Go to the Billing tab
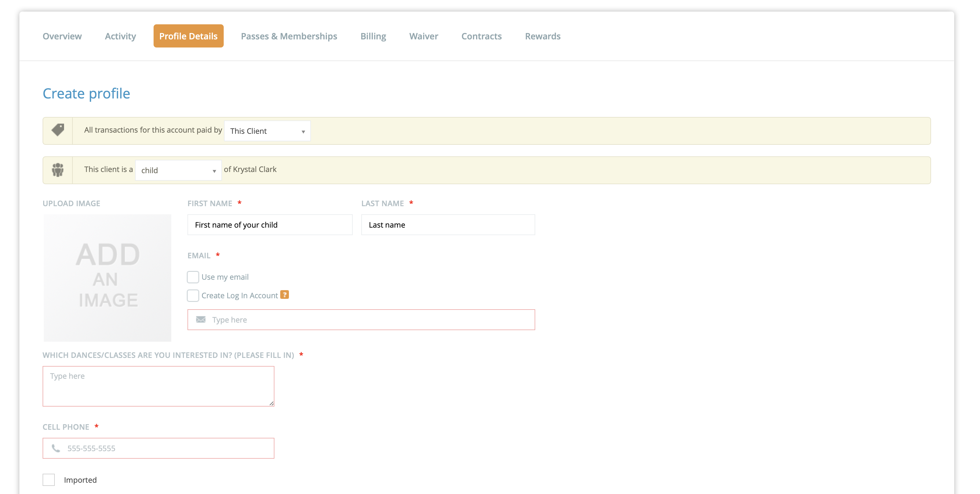 point(373,36)
